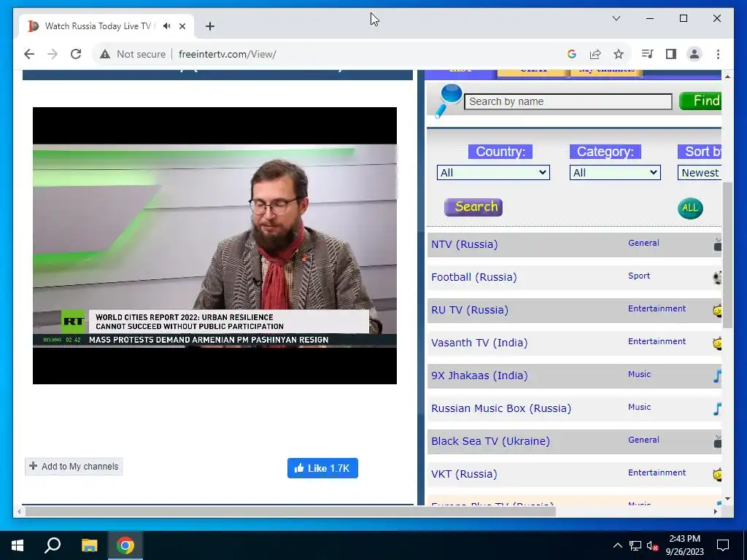The width and height of the screenshot is (747, 560).
Task: Open NTV (Russia) channel
Action: (465, 244)
